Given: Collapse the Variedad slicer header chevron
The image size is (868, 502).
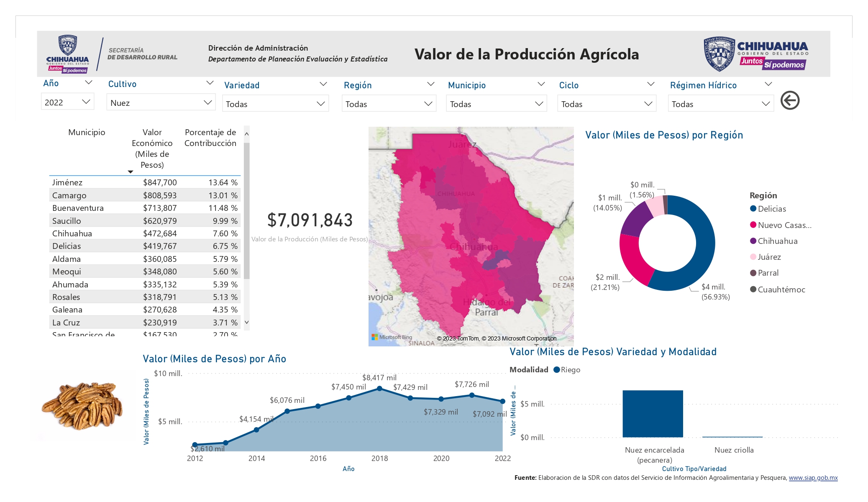Looking at the screenshot, I should (323, 84).
